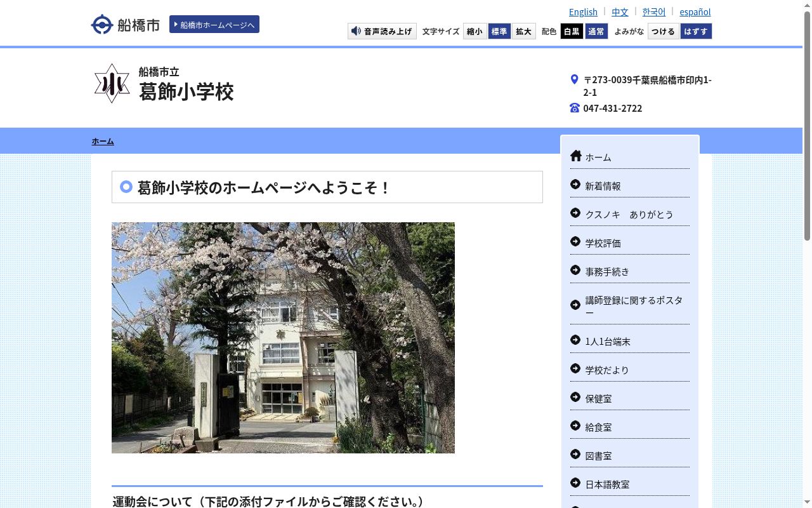Image resolution: width=812 pixels, height=508 pixels.
Task: Open the 図書室 menu item
Action: (x=630, y=455)
